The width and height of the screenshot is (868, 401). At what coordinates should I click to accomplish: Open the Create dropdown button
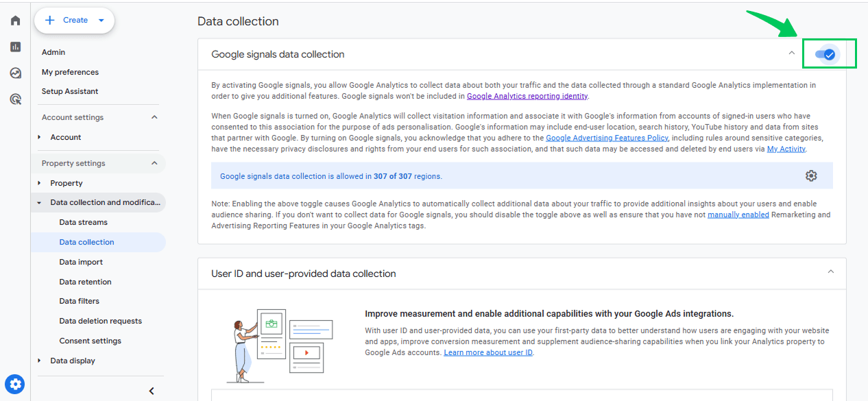74,21
